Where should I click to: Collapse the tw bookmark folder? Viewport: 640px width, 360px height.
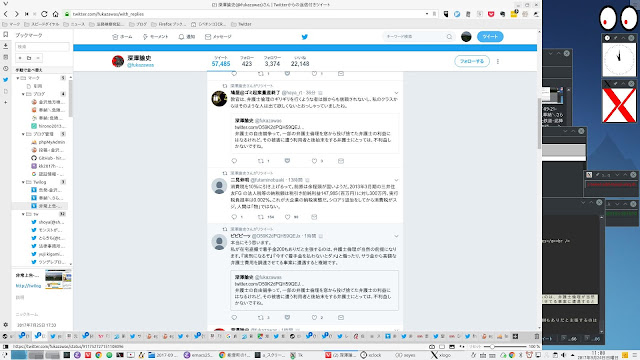point(23,214)
